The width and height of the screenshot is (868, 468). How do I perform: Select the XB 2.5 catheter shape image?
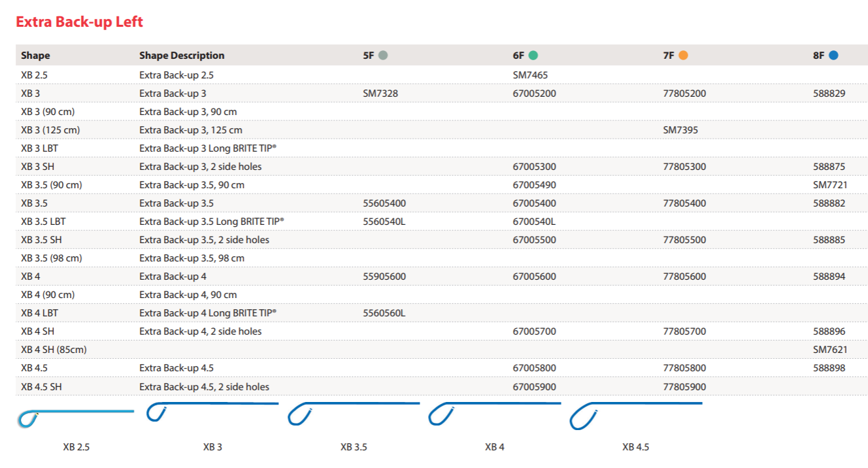coord(75,418)
